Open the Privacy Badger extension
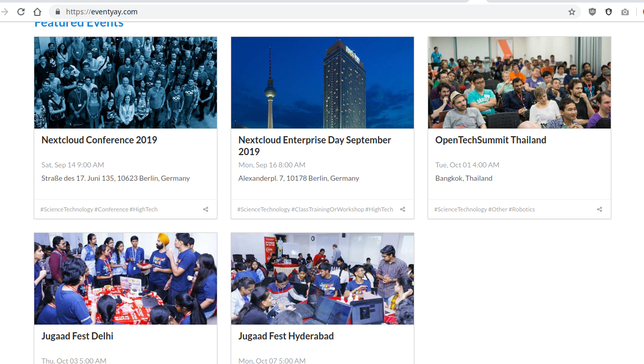This screenshot has width=644, height=364. coord(608,11)
